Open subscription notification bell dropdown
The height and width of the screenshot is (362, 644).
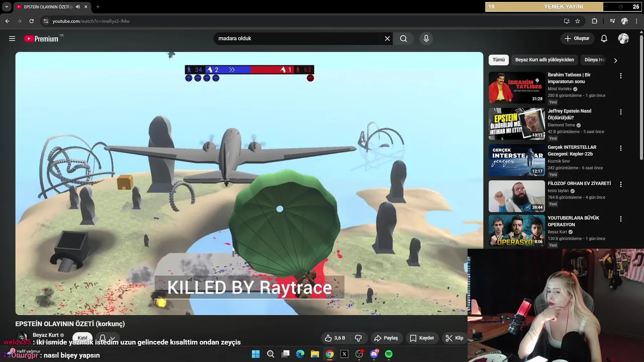107,338
